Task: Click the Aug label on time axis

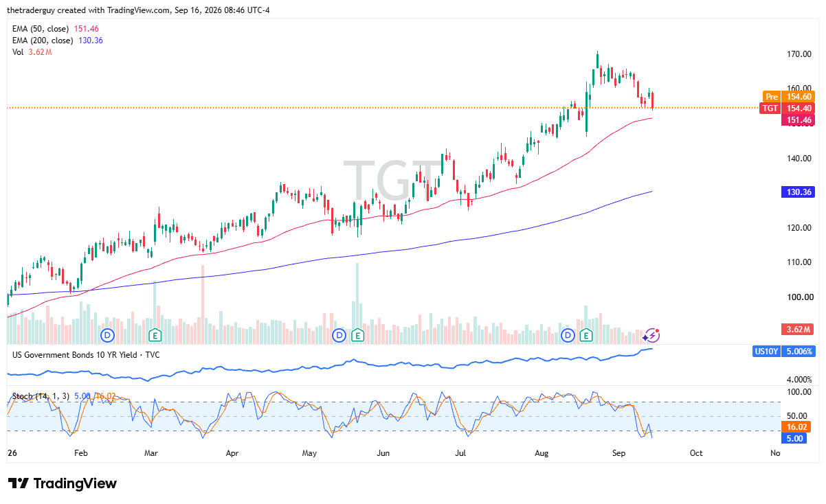Action: pyautogui.click(x=542, y=453)
